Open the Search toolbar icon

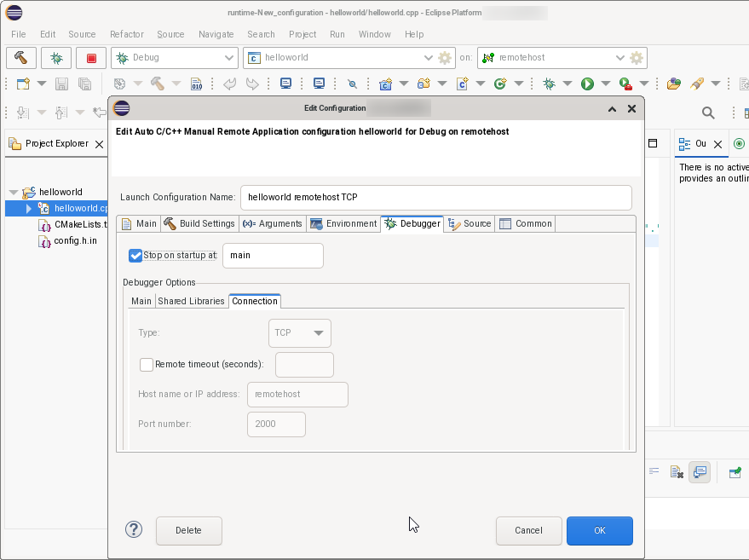coord(707,112)
